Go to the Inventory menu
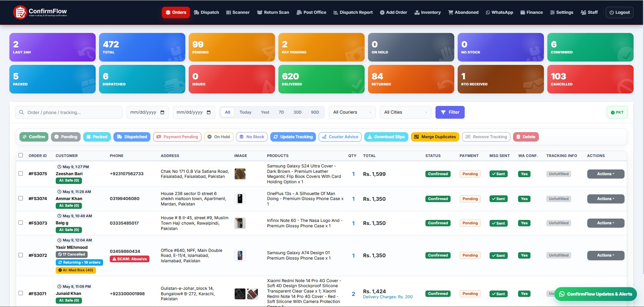The width and height of the screenshot is (644, 307). pyautogui.click(x=427, y=12)
